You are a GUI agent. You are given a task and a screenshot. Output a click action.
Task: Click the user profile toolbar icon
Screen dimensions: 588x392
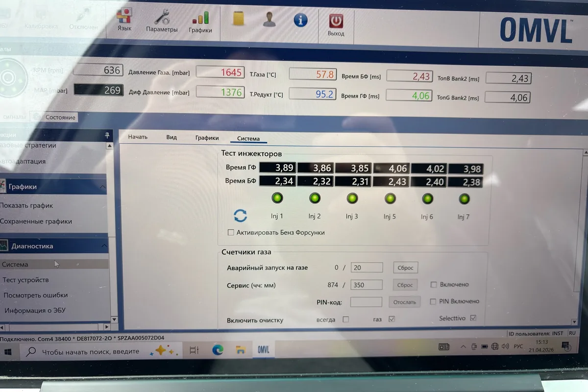pos(269,19)
